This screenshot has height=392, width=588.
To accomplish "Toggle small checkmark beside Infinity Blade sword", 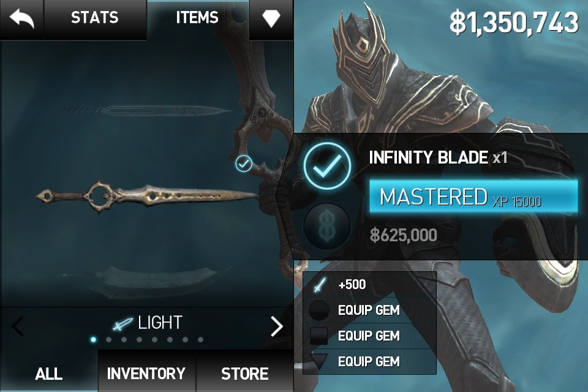I will [244, 164].
